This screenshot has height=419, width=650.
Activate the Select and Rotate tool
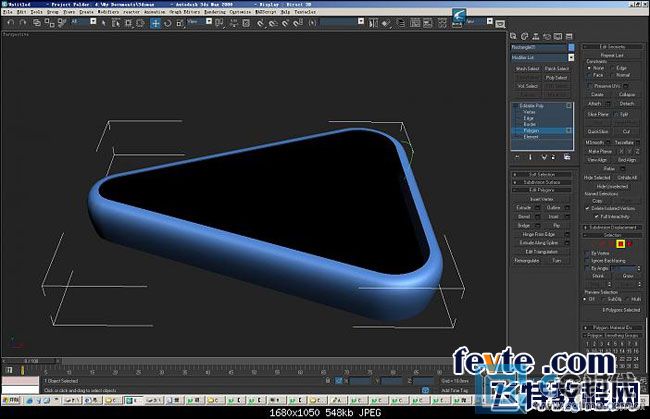pos(167,23)
